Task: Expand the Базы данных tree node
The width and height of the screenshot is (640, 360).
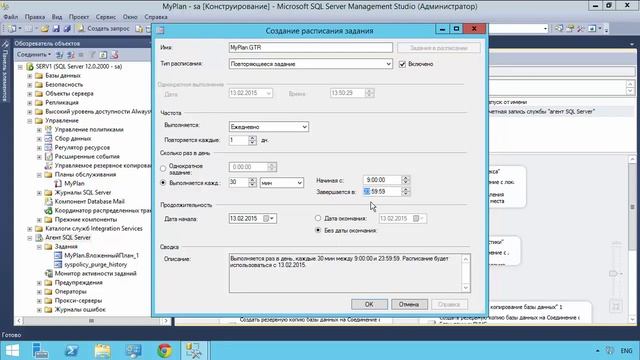Action: coord(30,76)
